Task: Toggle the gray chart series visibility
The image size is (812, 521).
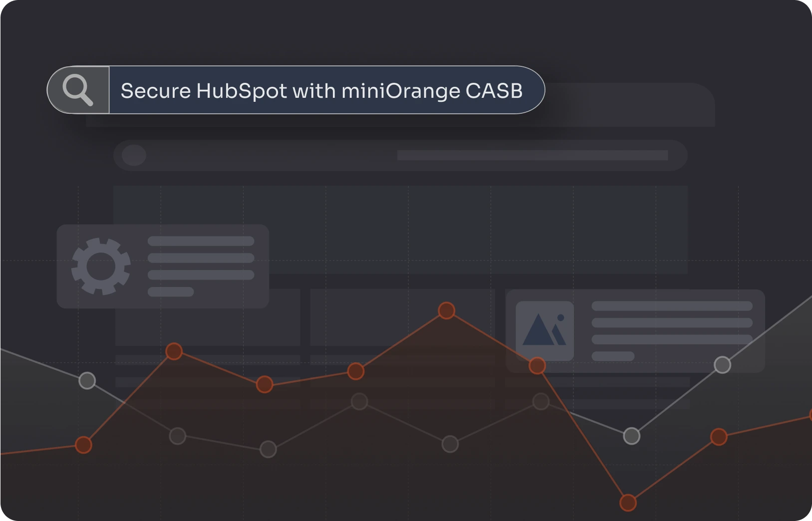Action: coord(359,400)
